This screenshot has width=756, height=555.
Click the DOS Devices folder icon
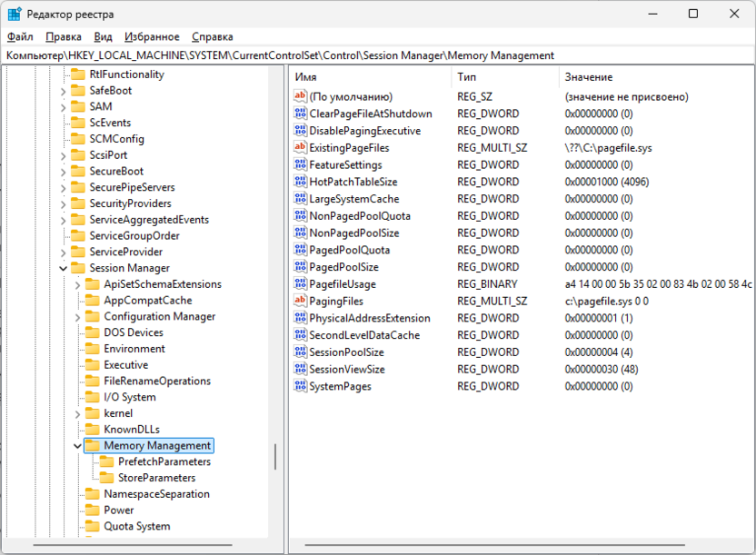[92, 332]
